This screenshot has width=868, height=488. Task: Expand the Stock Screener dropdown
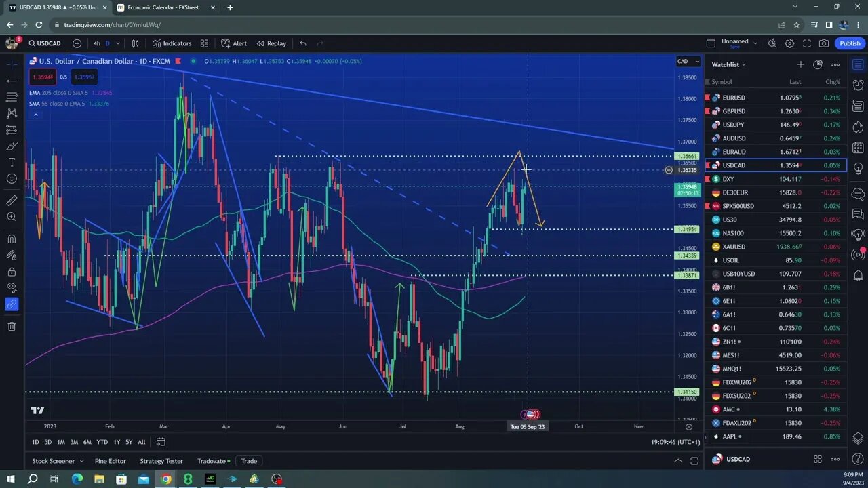(x=81, y=461)
